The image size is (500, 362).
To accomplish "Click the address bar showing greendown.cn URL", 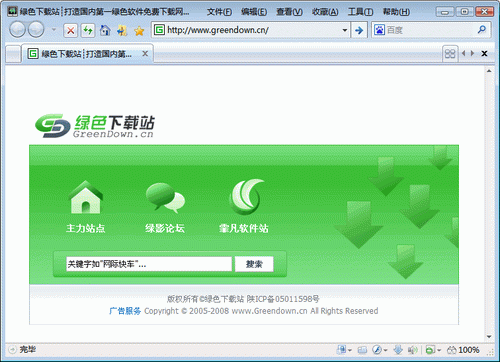I will pyautogui.click(x=252, y=30).
